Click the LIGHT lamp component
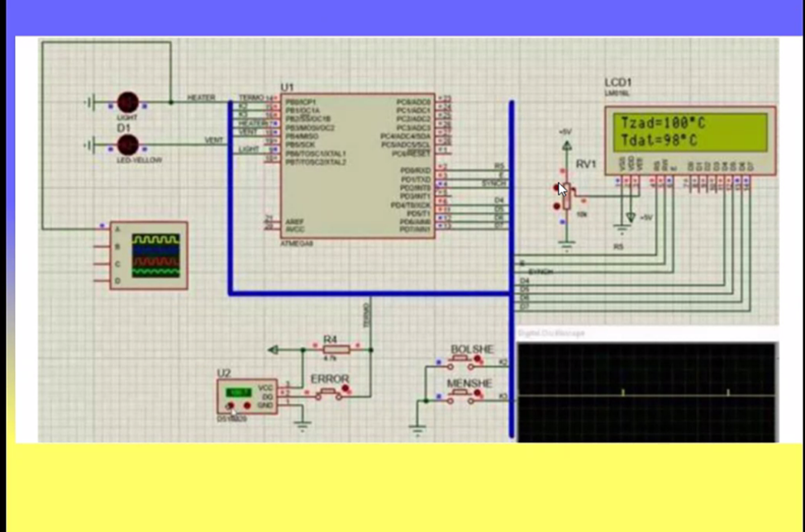This screenshot has width=805, height=532. [x=127, y=102]
